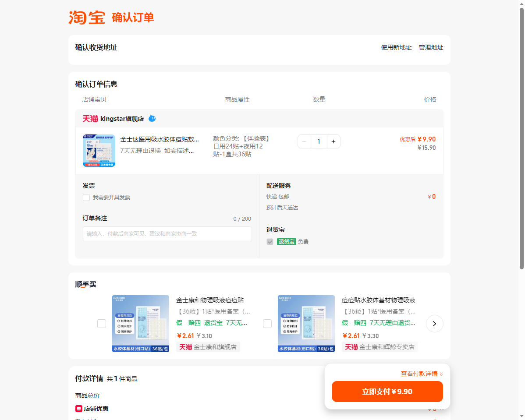Open the 金士康和旗舰店 shop link
This screenshot has height=420, width=525.
pyautogui.click(x=215, y=347)
